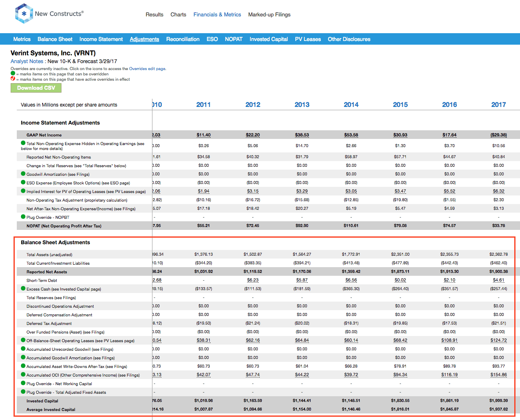Click the 2015 column header
The image size is (520, 420).
(400, 104)
